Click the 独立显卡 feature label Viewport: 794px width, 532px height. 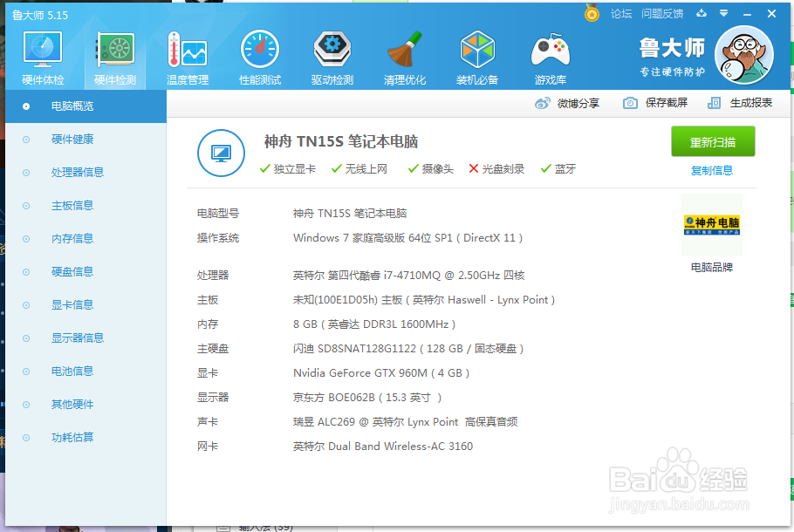[x=295, y=169]
